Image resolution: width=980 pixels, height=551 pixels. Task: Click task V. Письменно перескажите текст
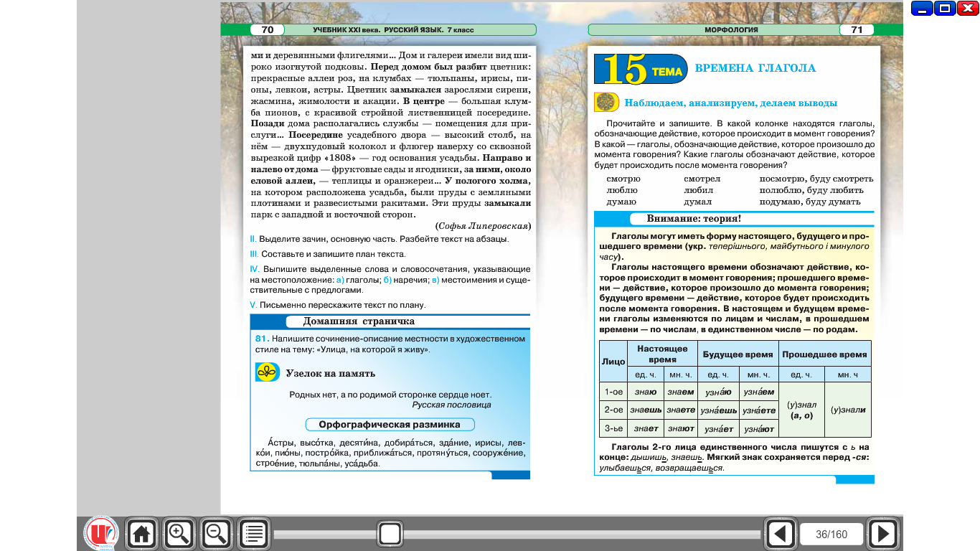(337, 305)
